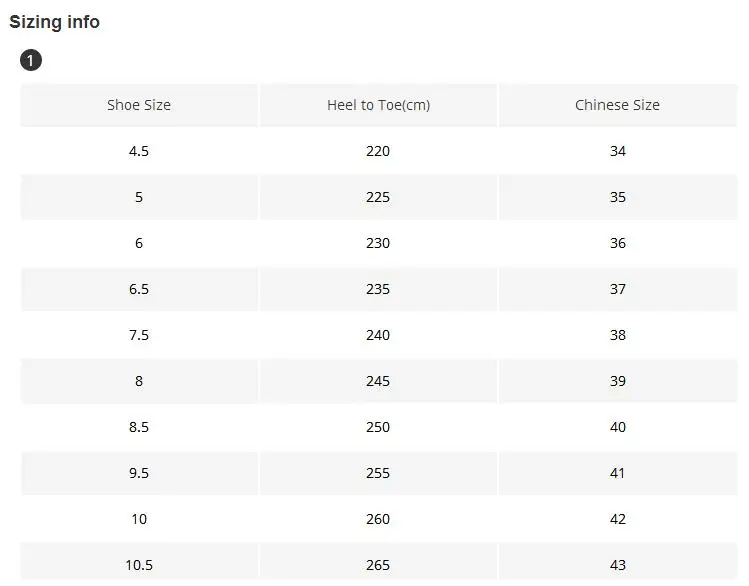749x586 pixels.
Task: Click Chinese size 43 cell
Action: (617, 565)
